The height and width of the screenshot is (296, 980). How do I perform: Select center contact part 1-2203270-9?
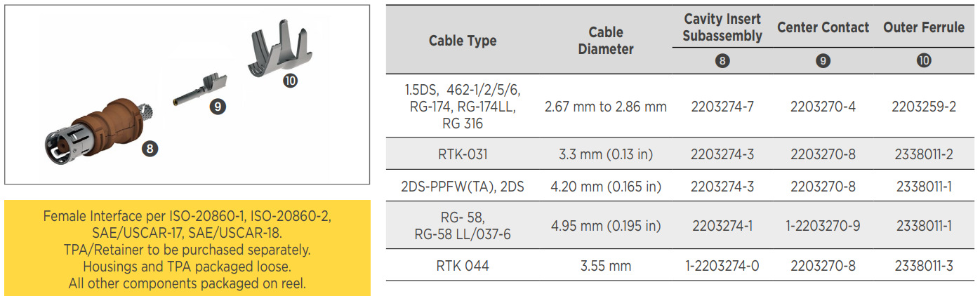click(823, 226)
